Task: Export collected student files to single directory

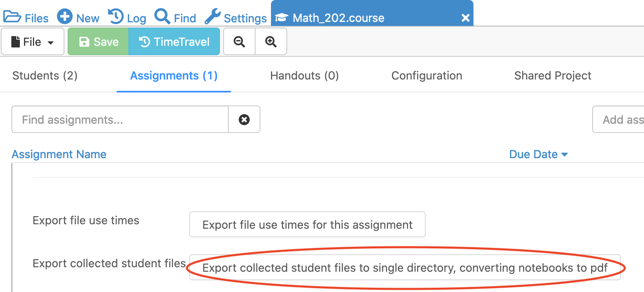Action: point(405,268)
